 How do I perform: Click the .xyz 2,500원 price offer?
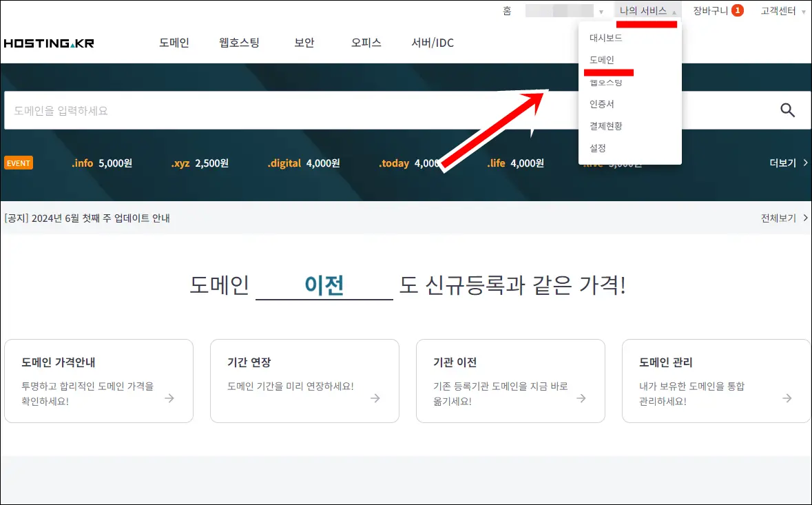pos(200,163)
